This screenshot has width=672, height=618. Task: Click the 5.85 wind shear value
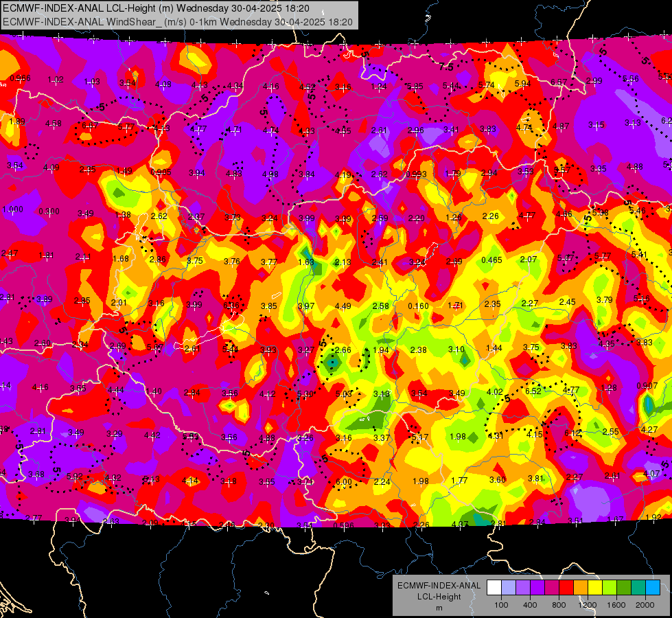click(415, 87)
